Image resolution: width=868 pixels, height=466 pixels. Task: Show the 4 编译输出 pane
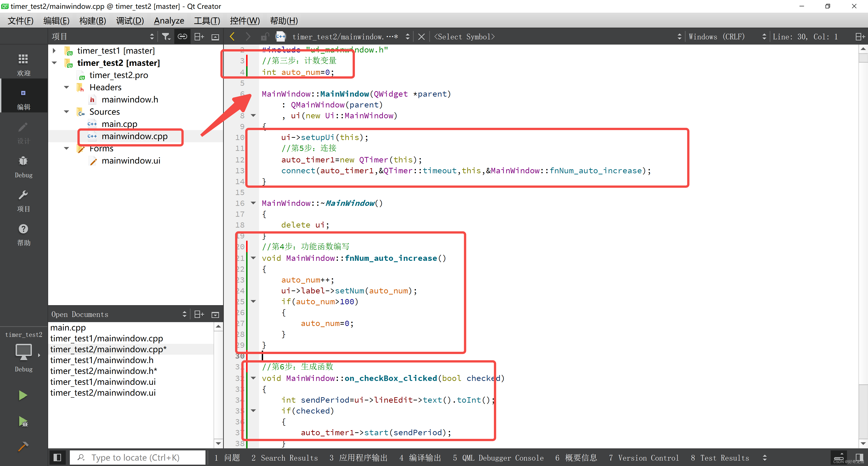point(420,458)
